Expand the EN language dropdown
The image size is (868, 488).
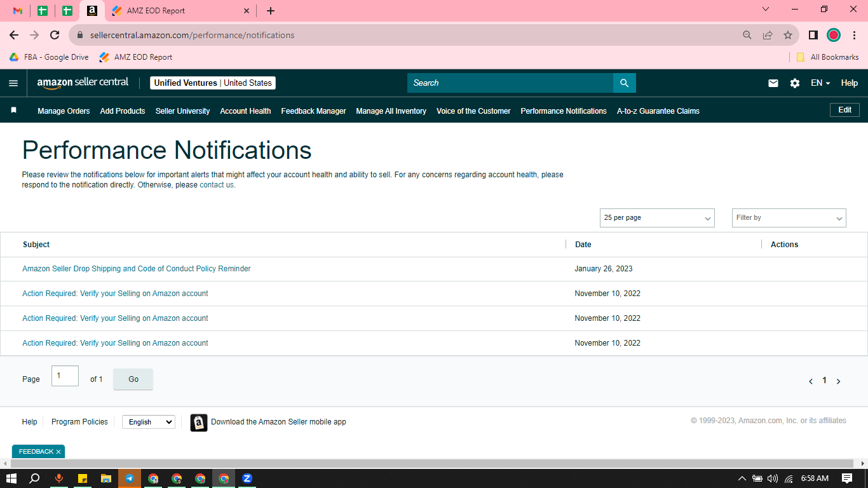tap(820, 83)
